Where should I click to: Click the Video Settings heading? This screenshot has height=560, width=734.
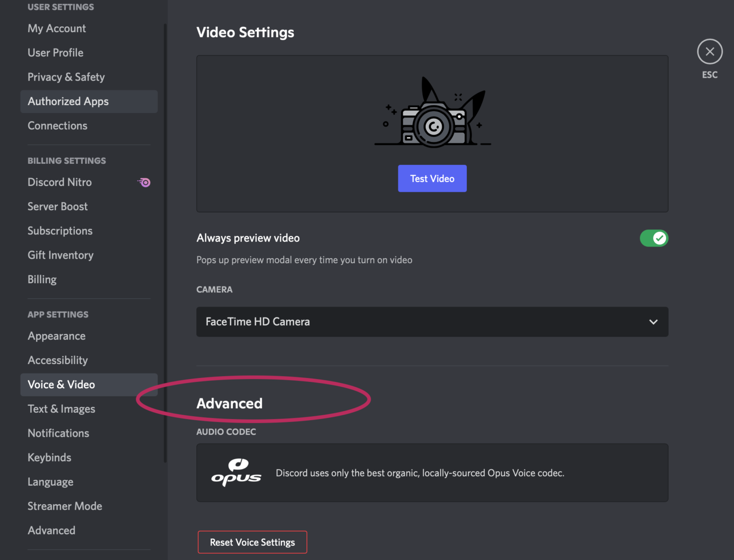[x=245, y=32]
